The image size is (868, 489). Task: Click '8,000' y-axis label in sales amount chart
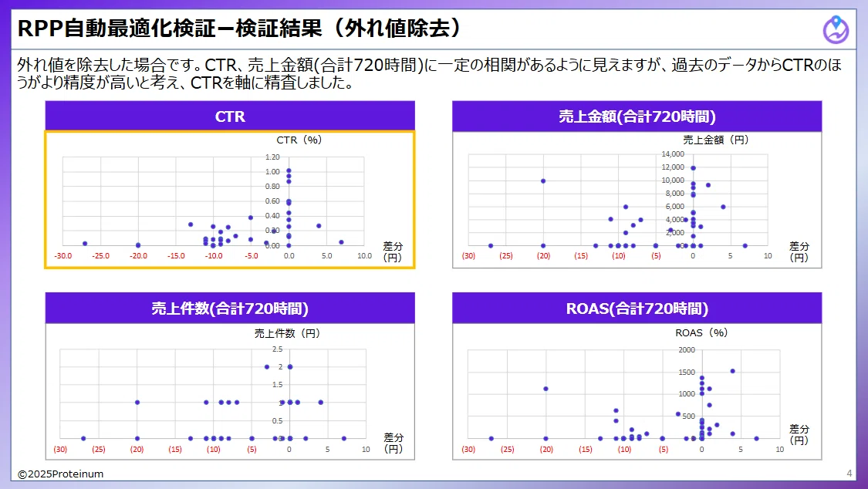[x=675, y=193]
